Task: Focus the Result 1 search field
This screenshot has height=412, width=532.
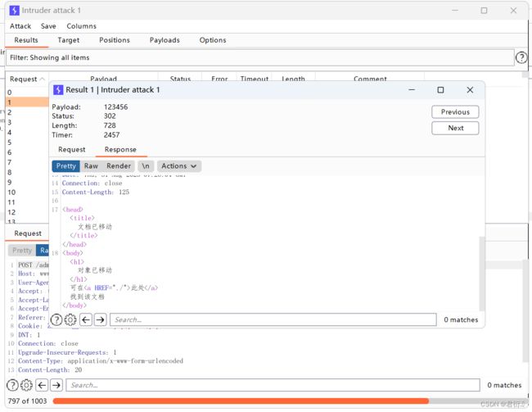Action: (273, 319)
